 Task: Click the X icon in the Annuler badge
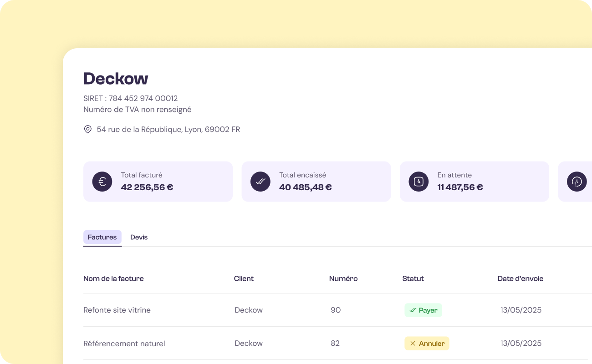[413, 344]
